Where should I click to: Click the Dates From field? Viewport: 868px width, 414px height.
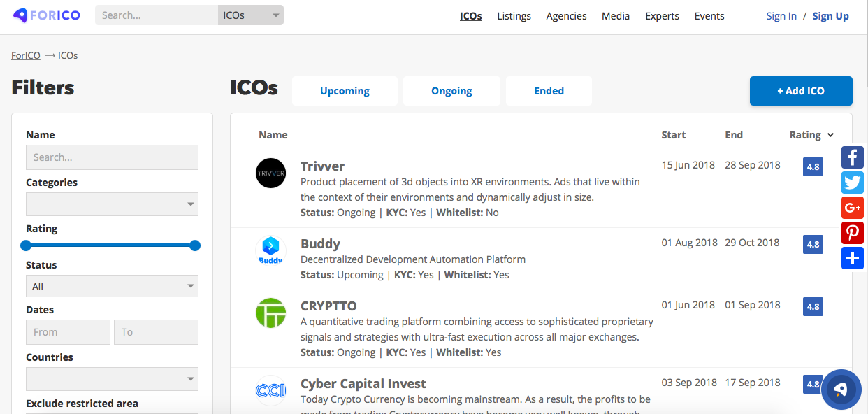(x=68, y=332)
